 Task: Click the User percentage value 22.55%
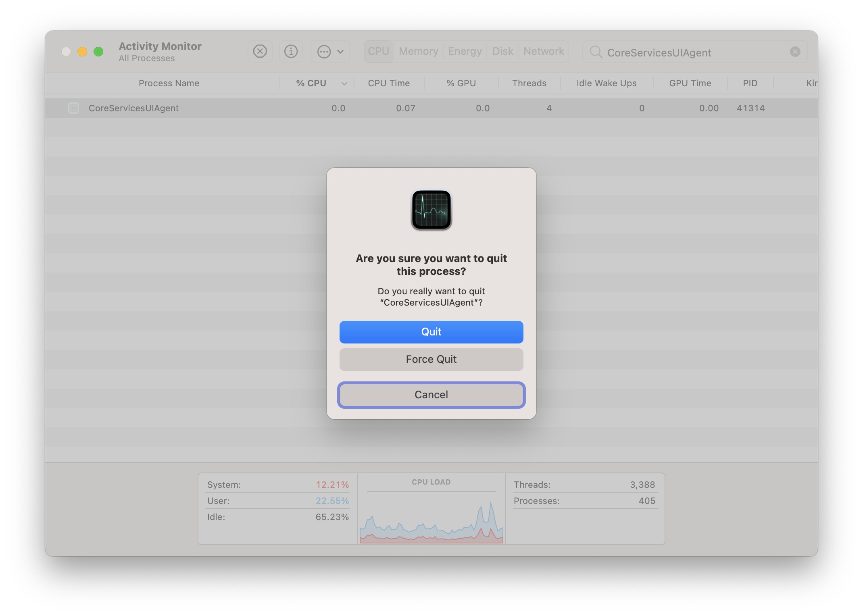pos(332,501)
